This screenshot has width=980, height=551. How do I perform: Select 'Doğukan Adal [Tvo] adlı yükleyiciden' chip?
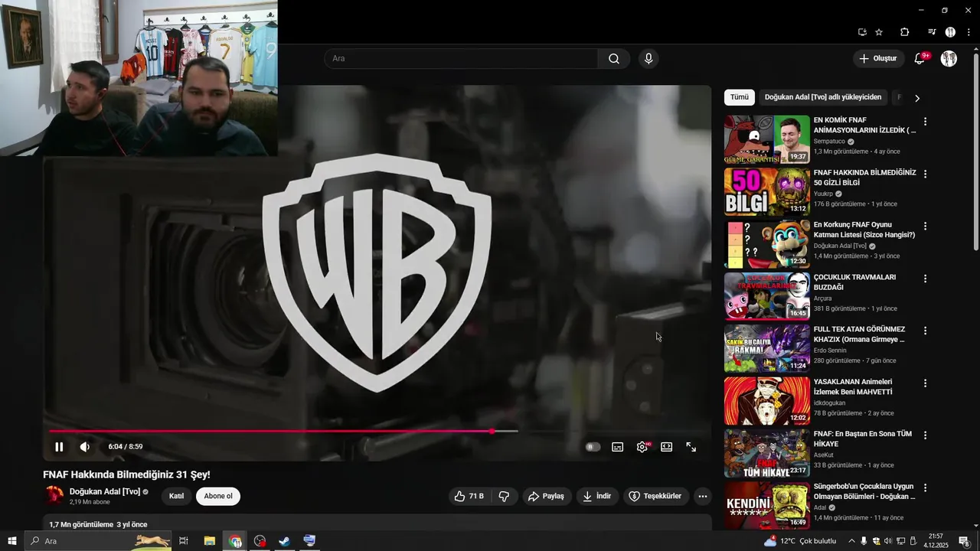coord(823,97)
